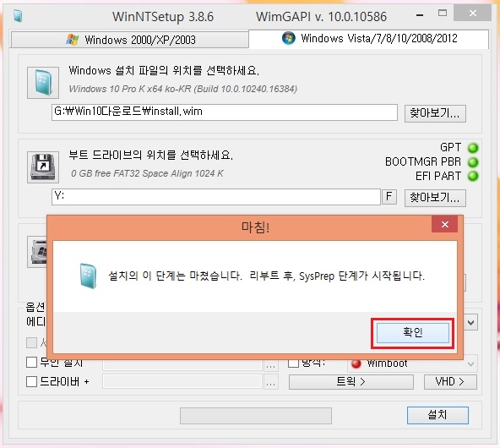
Task: Toggle the 방식 checkbox next to Wimboot
Action: pyautogui.click(x=293, y=363)
